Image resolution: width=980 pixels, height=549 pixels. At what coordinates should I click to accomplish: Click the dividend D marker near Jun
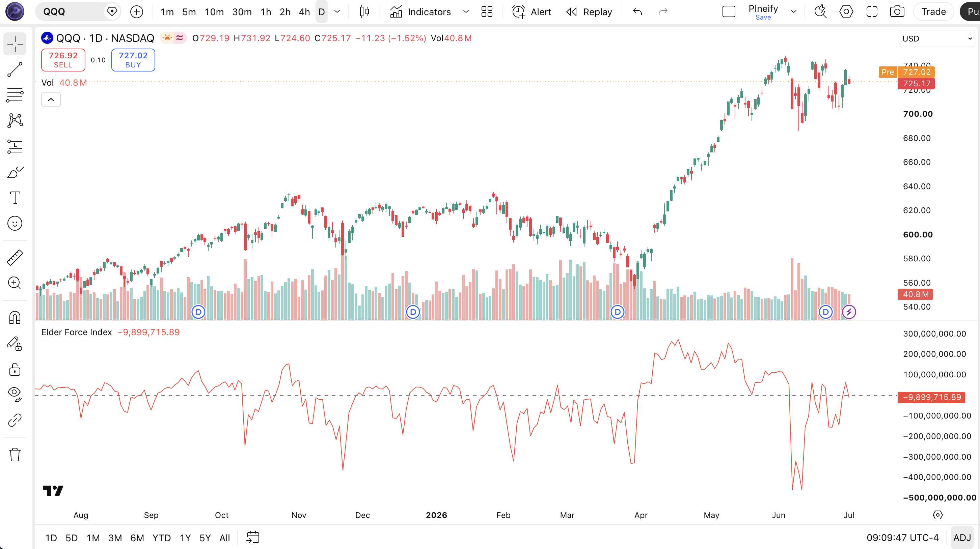pyautogui.click(x=825, y=312)
